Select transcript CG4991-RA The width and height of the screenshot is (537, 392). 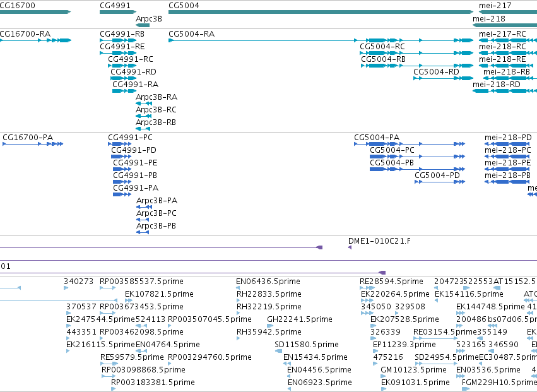(x=135, y=85)
